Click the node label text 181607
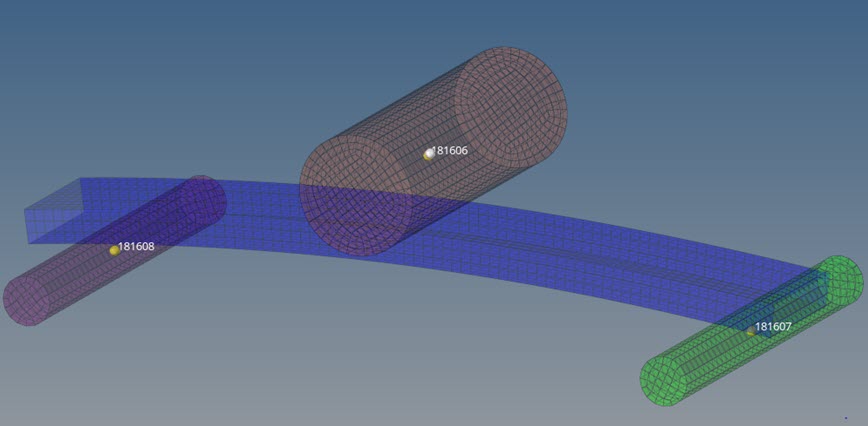868x426 pixels. coord(773,327)
